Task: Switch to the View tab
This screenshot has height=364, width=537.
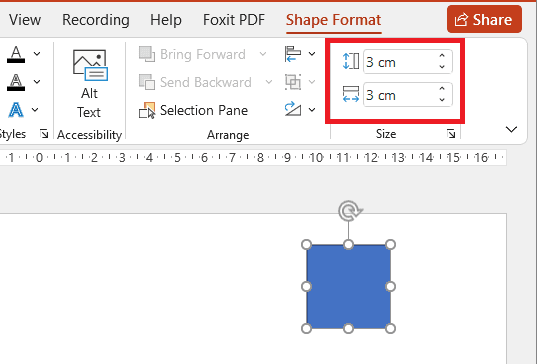Action: [x=25, y=20]
